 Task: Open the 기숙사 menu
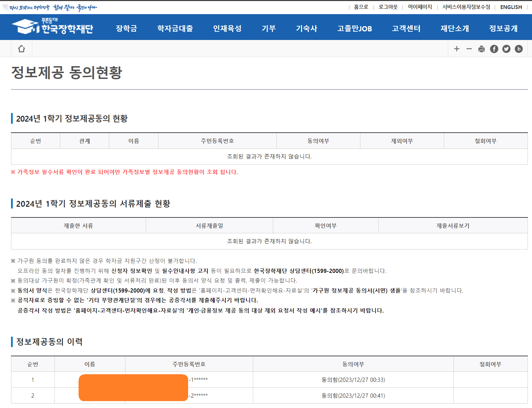point(306,29)
